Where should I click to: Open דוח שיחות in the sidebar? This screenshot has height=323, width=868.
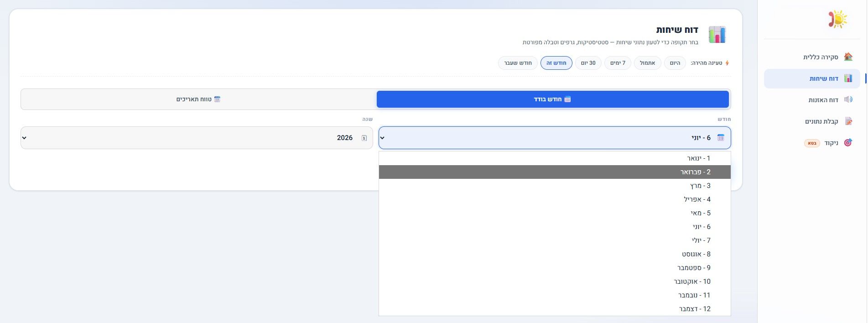[812, 78]
